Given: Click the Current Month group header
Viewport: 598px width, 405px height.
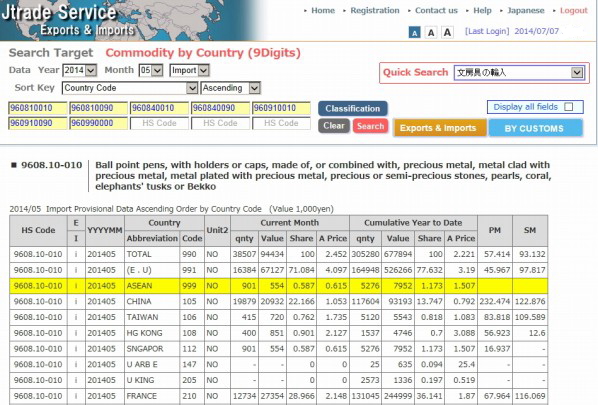Looking at the screenshot, I should click(289, 223).
